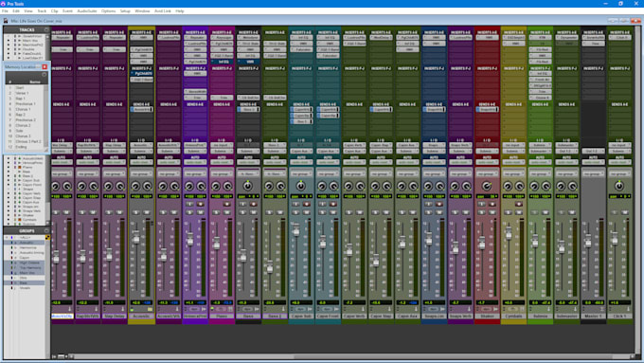Click the left pan knob on Cymbals track
Image resolution: width=644 pixels, height=363 pixels.
click(x=508, y=187)
